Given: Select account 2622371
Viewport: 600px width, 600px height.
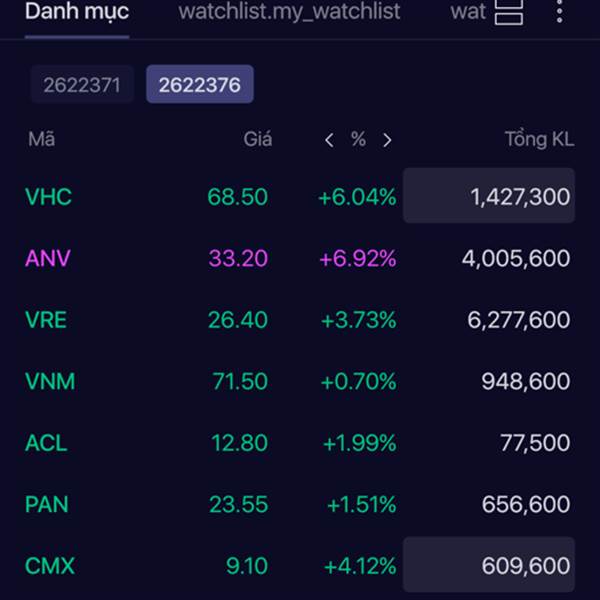Looking at the screenshot, I should (x=82, y=84).
